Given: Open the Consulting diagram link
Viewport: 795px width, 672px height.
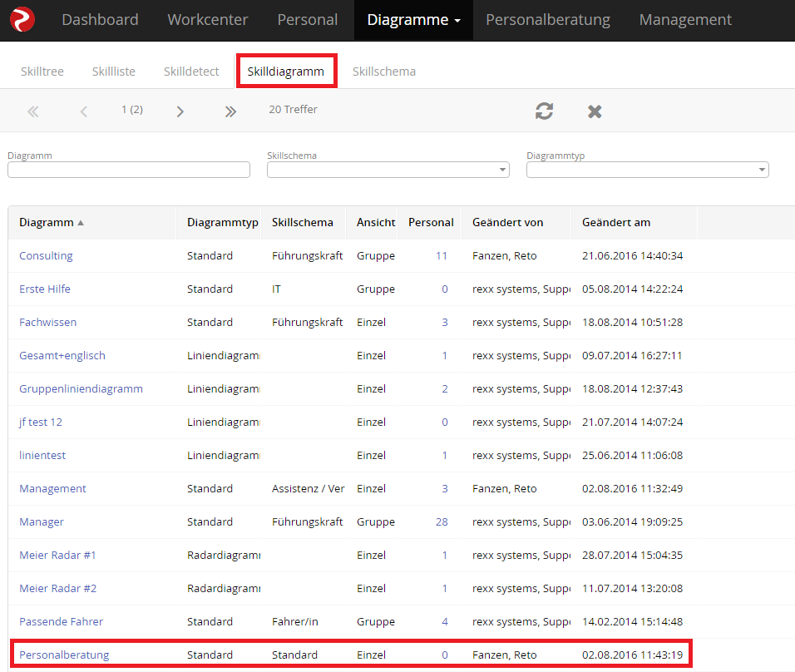Looking at the screenshot, I should (46, 255).
